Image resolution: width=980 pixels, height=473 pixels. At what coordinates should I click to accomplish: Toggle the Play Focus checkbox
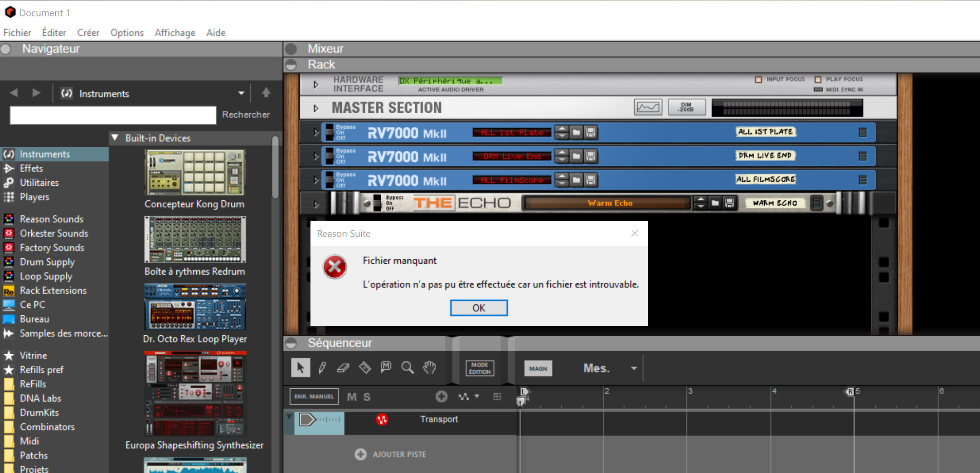(x=818, y=79)
